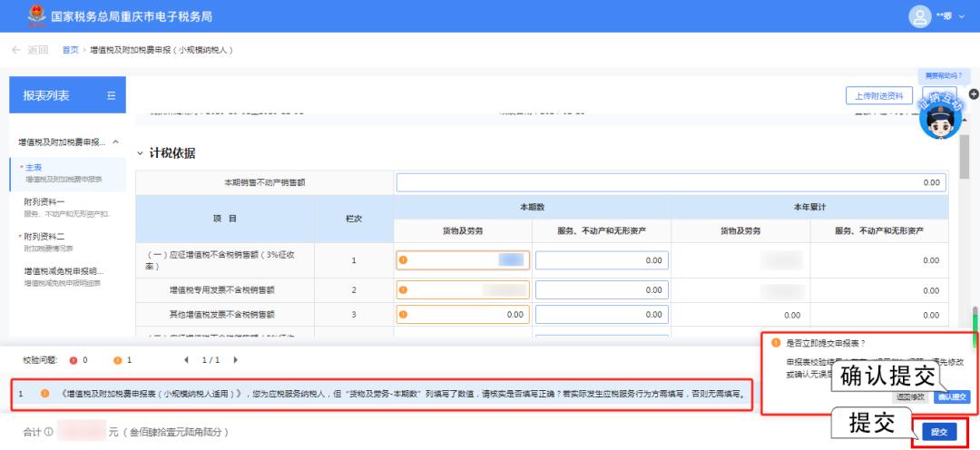Collapse the 报表列表 sidebar menu icon
The width and height of the screenshot is (980, 450).
pos(111,95)
